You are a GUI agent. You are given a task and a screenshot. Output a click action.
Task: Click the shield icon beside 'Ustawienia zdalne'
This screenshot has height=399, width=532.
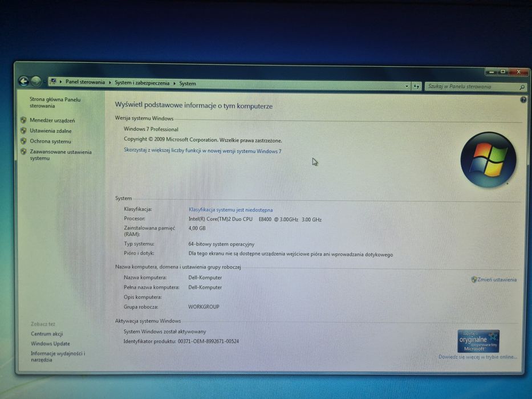point(23,131)
